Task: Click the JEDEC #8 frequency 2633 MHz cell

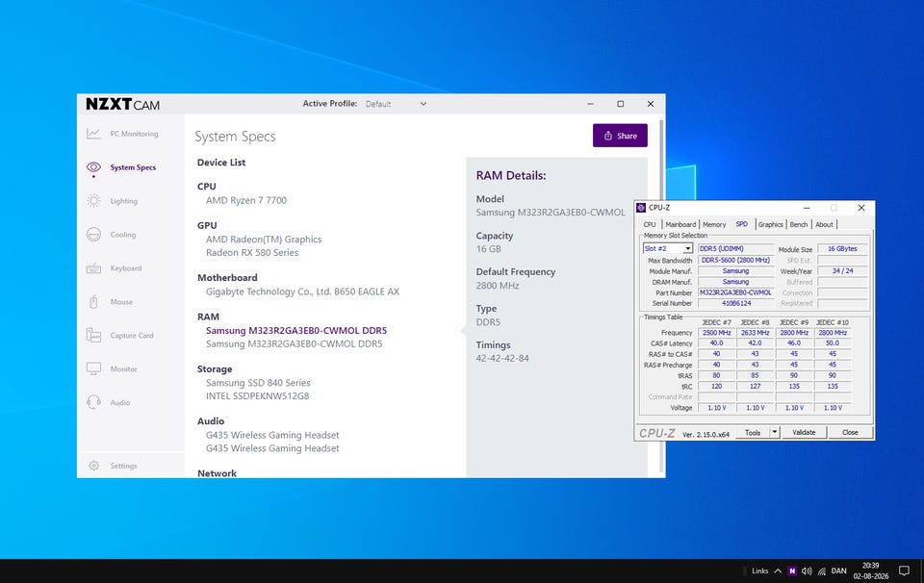Action: [755, 333]
